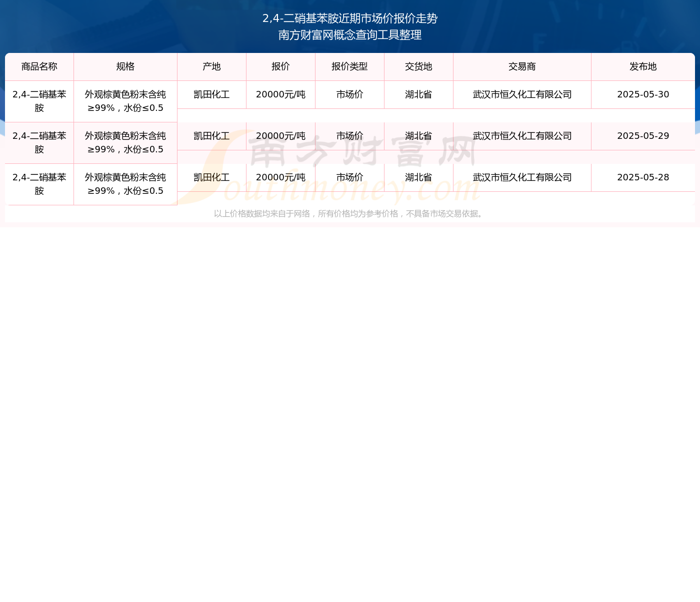The height and width of the screenshot is (602, 700).
Task: Click the 20000元/吨 price in the 2025-05-30 row
Action: point(280,94)
